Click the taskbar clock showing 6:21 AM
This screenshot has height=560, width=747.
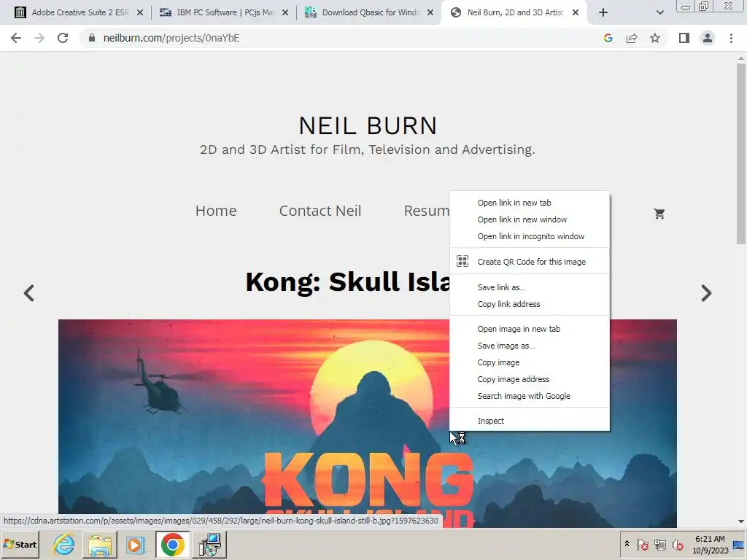pyautogui.click(x=711, y=544)
